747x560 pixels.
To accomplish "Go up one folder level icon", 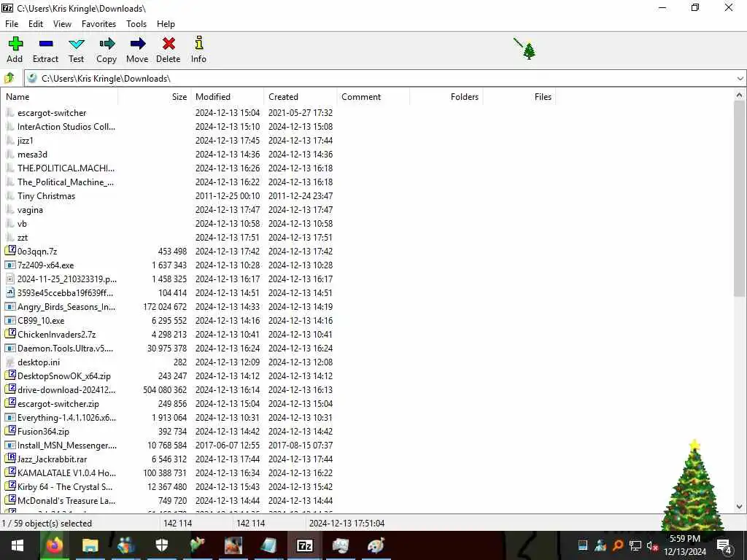I will [9, 78].
